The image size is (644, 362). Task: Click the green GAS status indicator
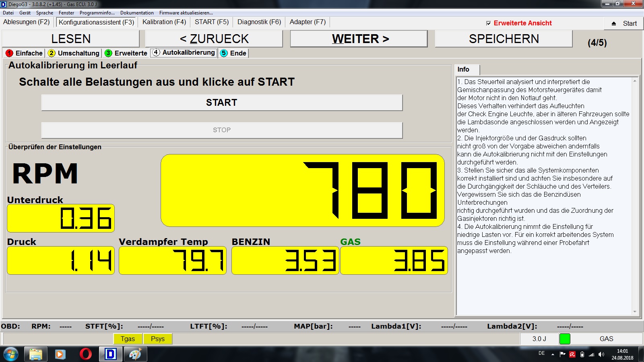(565, 339)
